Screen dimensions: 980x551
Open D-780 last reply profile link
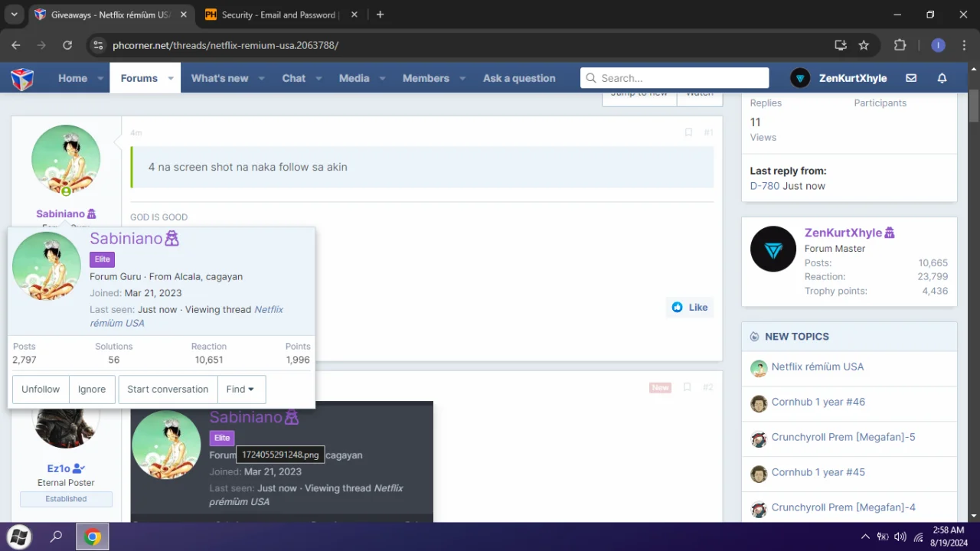coord(765,186)
